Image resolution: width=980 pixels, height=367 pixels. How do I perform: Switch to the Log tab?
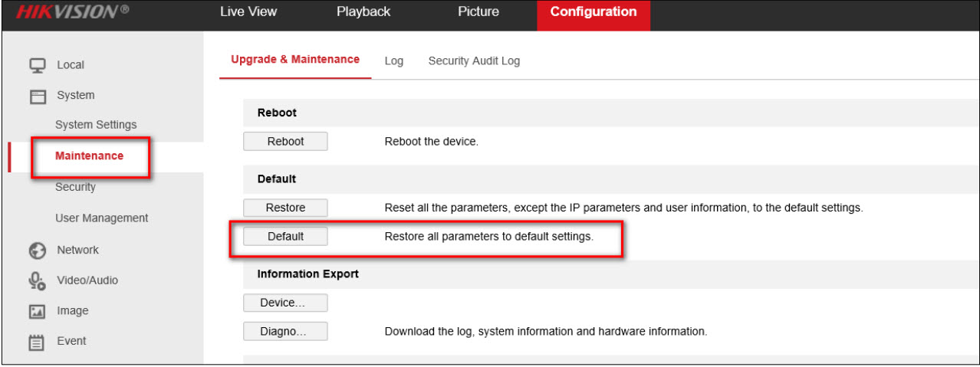[x=393, y=61]
